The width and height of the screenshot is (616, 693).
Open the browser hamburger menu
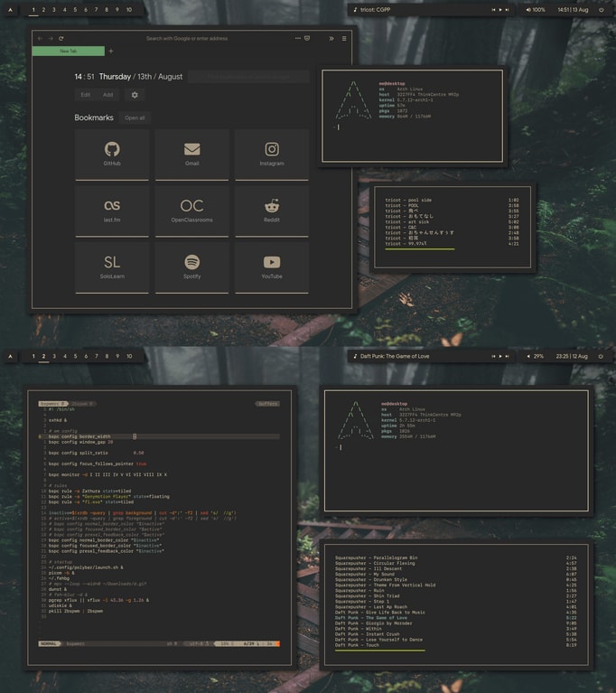(x=344, y=39)
